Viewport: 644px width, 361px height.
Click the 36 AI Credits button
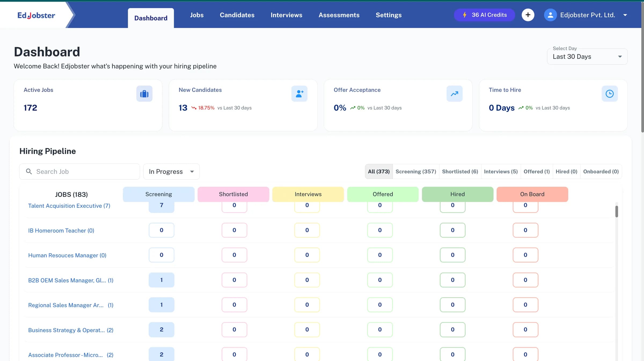click(484, 15)
